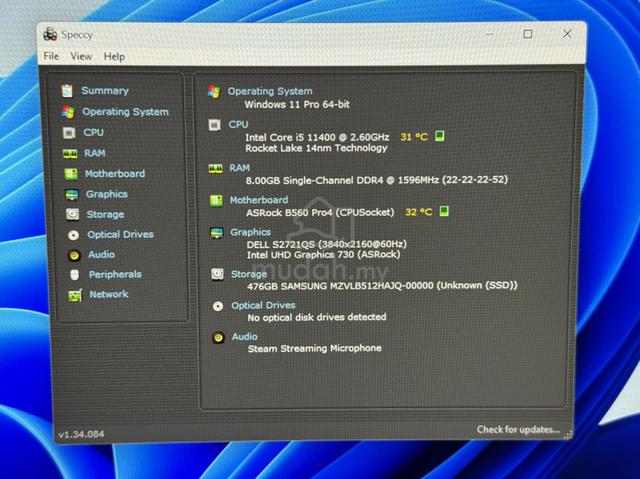Open the File menu
Viewport: 640px width, 479px height.
(51, 56)
